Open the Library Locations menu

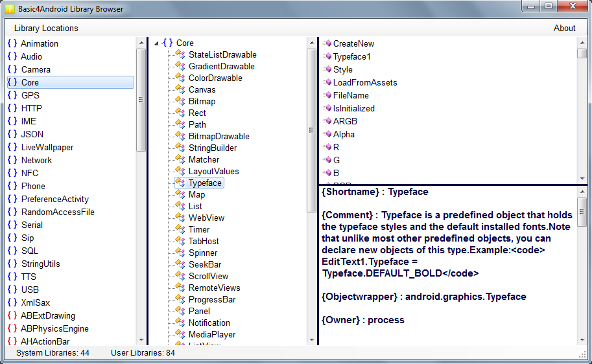point(46,28)
